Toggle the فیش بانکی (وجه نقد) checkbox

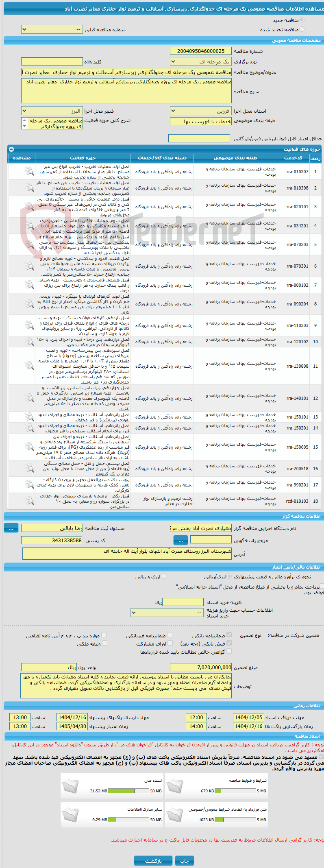click(x=229, y=643)
